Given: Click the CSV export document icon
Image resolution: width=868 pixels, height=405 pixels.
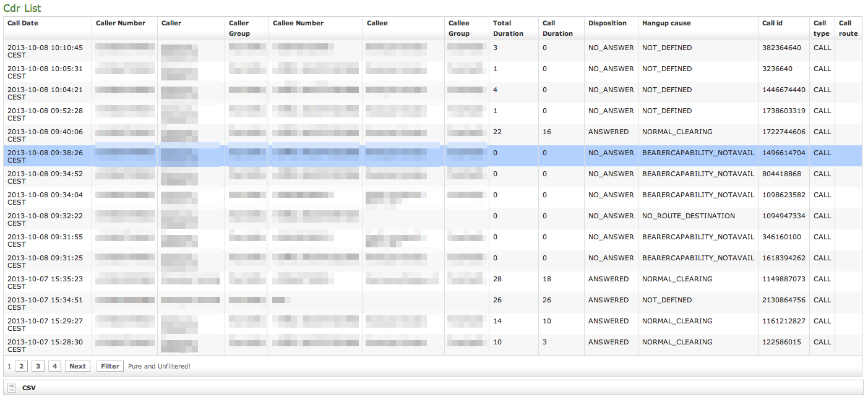Looking at the screenshot, I should pos(11,388).
